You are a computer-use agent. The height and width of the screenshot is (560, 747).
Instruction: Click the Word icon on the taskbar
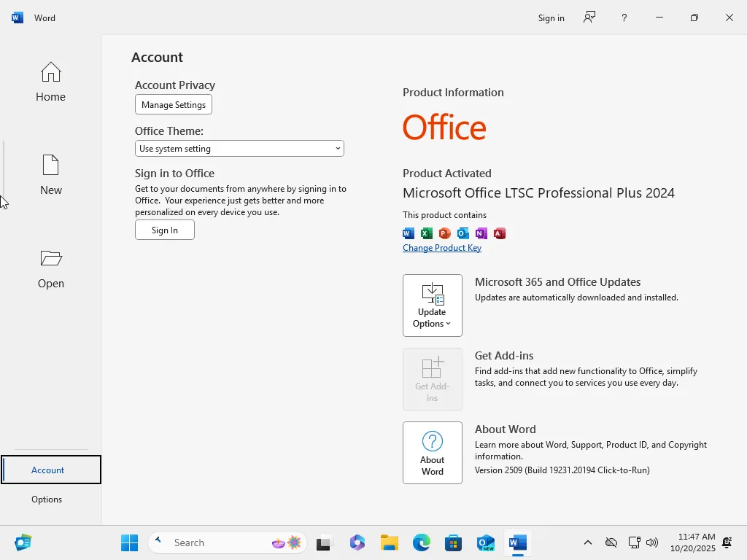[x=517, y=542]
